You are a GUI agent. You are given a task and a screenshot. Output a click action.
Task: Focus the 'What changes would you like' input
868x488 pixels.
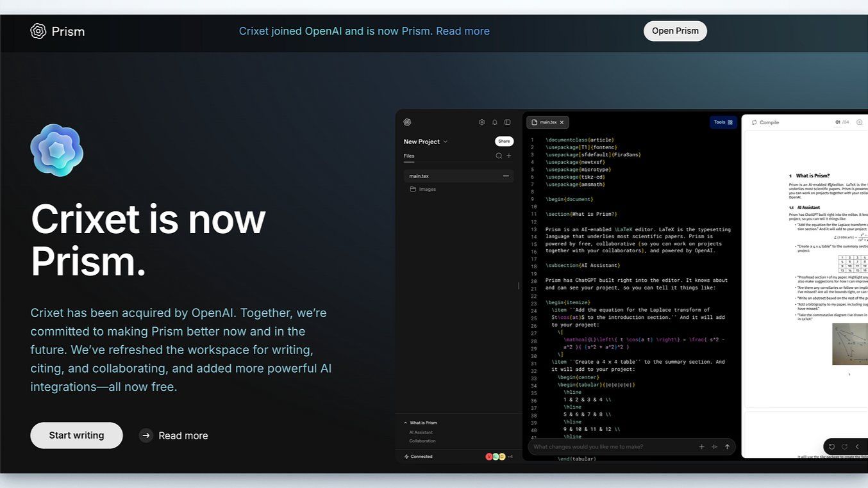coord(609,447)
